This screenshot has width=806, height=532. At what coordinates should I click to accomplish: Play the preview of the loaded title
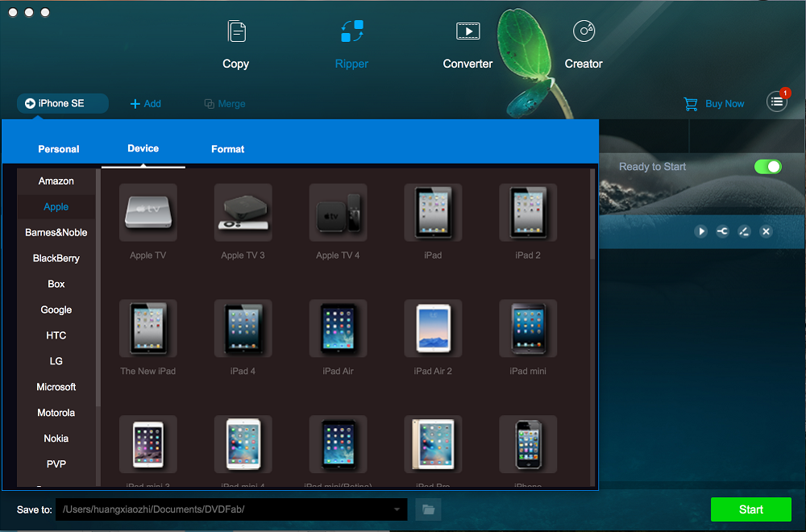700,231
